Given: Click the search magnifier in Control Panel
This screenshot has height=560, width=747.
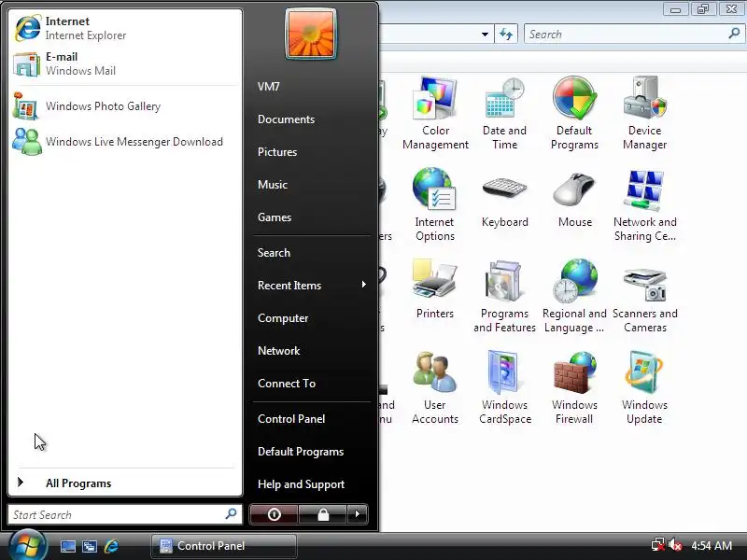Looking at the screenshot, I should 734,34.
